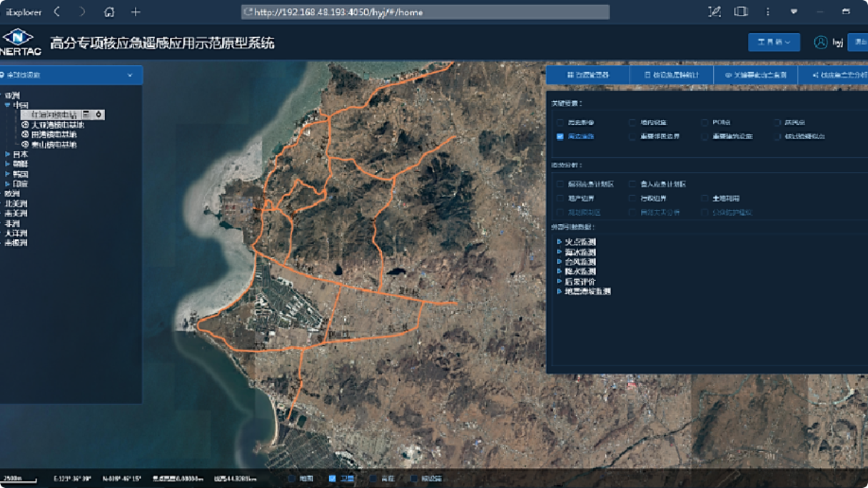The image size is (868, 488).
Task: Select 秦山核电基地 in the tree
Action: [54, 145]
